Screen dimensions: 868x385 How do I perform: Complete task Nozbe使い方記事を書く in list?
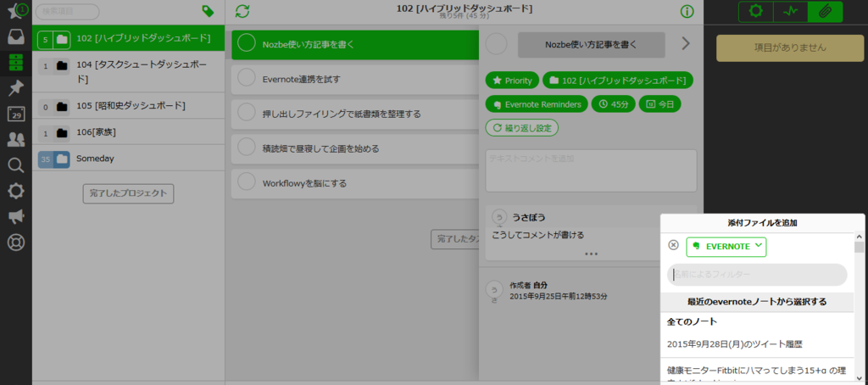[246, 44]
